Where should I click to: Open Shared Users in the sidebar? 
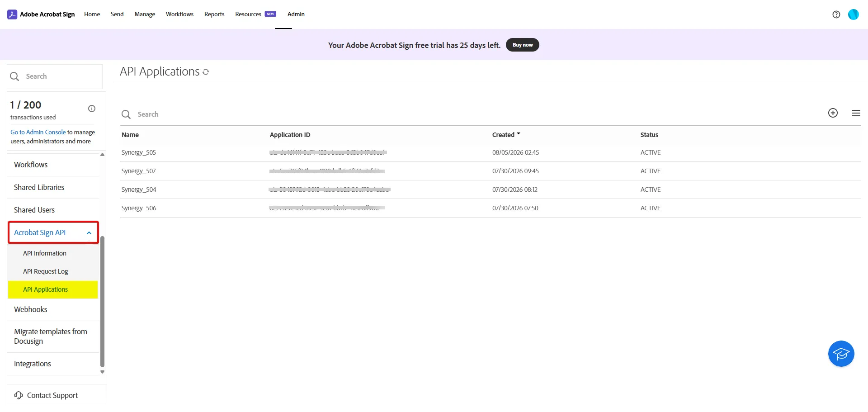pos(34,210)
